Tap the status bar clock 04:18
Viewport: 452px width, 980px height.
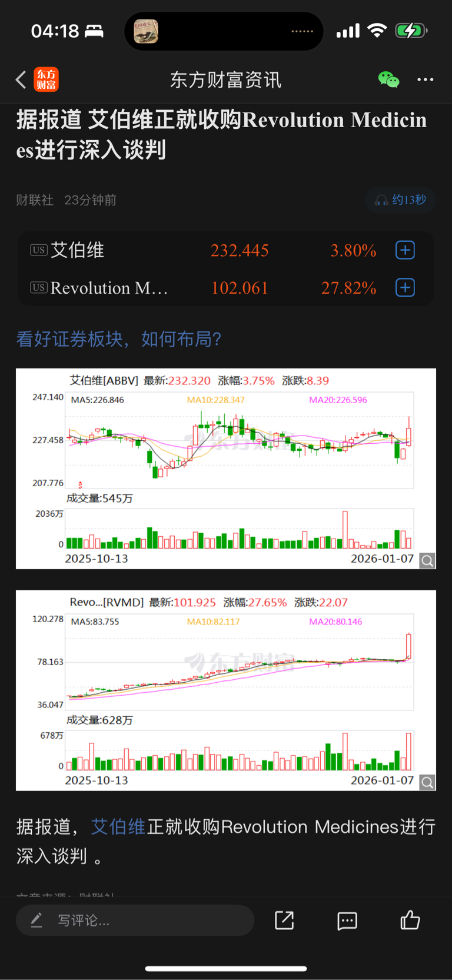[x=55, y=31]
